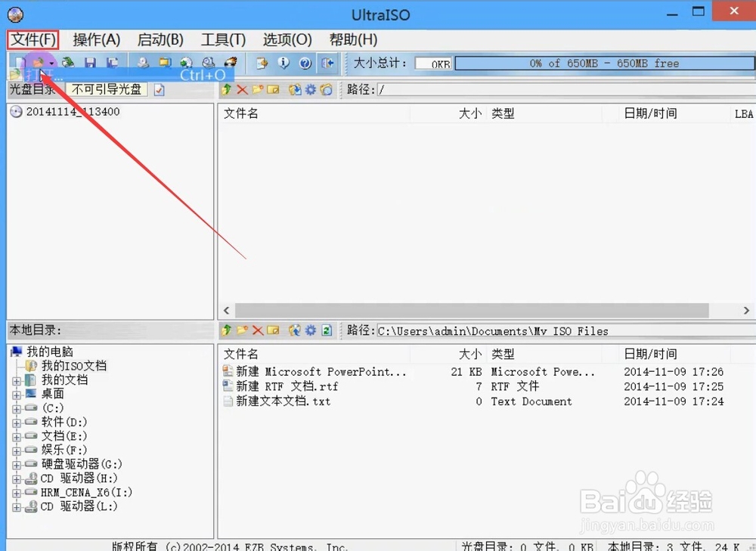Expand the 桌面 tree node
The width and height of the screenshot is (756, 551).
[x=17, y=395]
